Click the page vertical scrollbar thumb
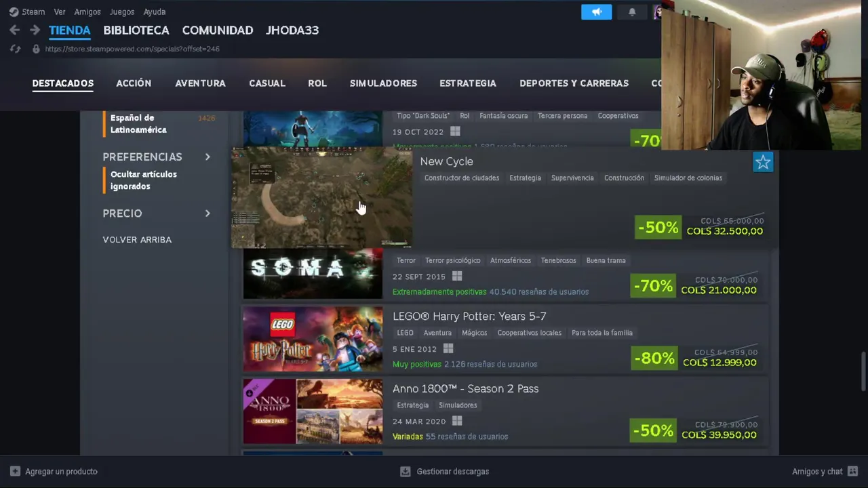The height and width of the screenshot is (488, 868). click(863, 371)
